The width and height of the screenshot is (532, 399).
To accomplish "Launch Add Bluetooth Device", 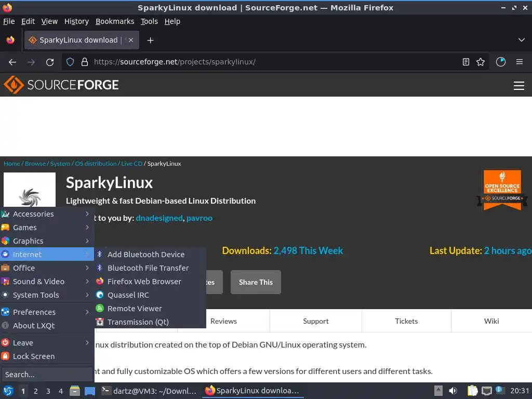I will tap(150, 255).
